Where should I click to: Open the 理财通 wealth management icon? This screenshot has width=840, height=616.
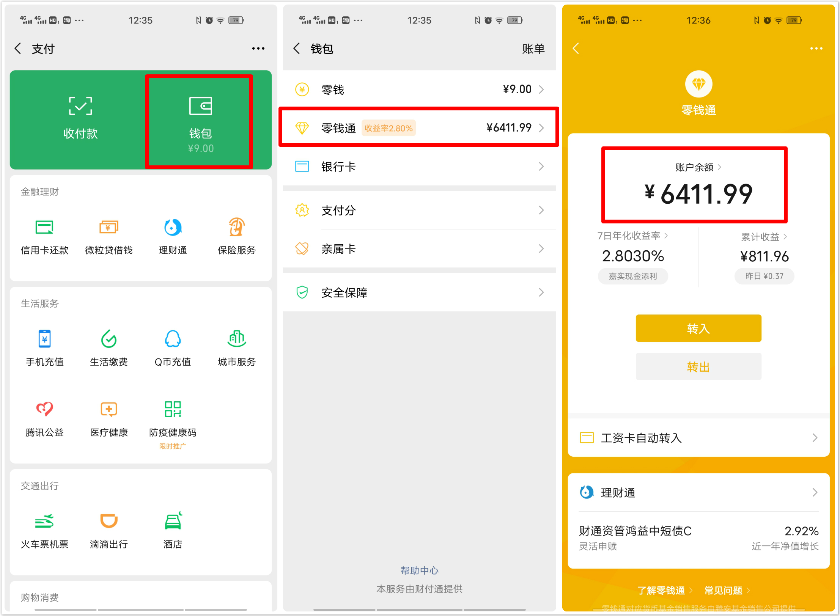tap(173, 235)
